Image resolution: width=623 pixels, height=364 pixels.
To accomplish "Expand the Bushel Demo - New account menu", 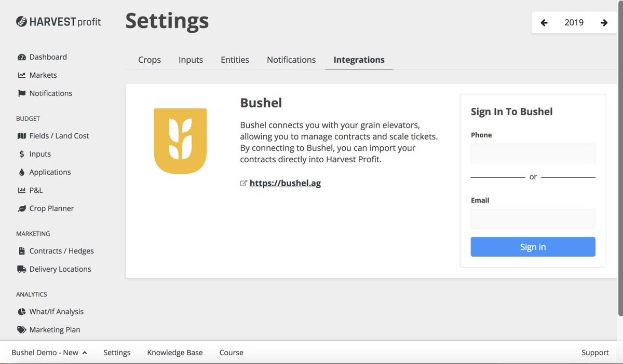I will point(49,353).
